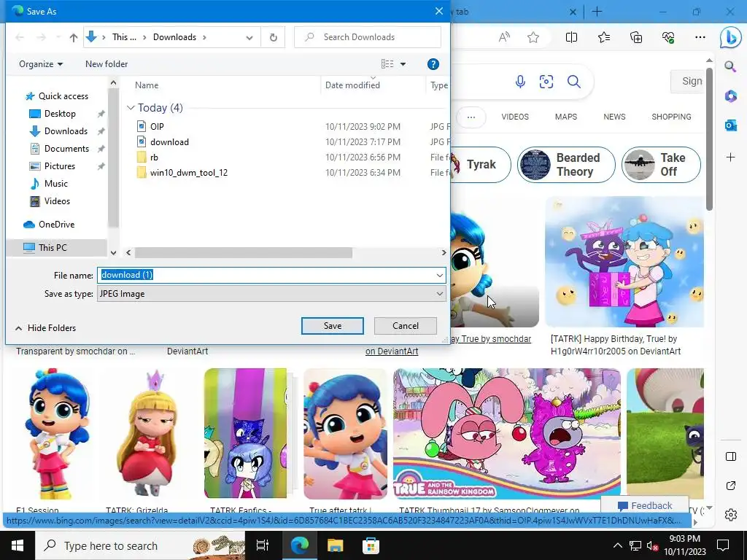Open the Save As help button
Screen dimensions: 747x560
click(x=433, y=64)
